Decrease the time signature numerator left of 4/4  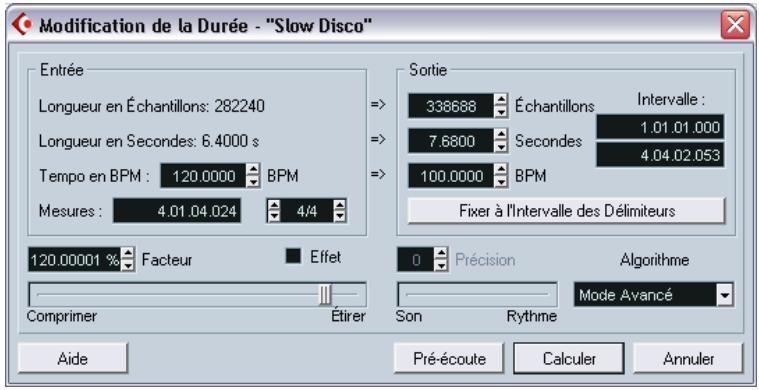(x=274, y=217)
